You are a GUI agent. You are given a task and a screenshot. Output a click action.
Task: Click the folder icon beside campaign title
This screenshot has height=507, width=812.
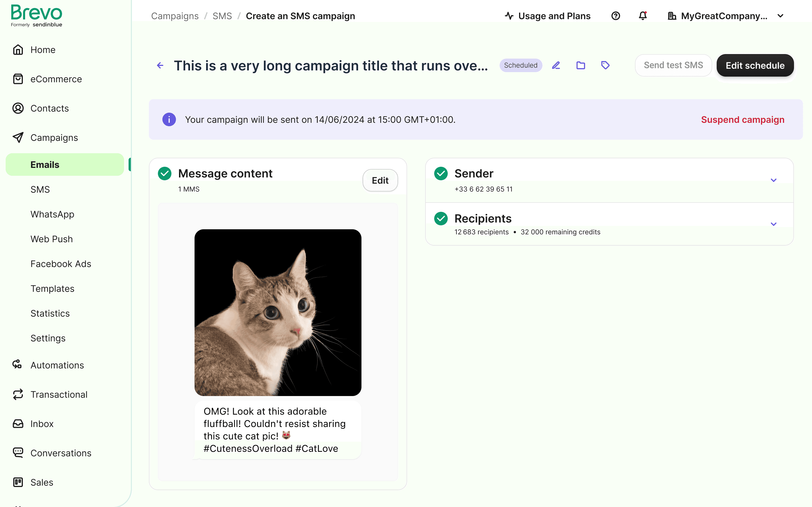[x=581, y=65]
